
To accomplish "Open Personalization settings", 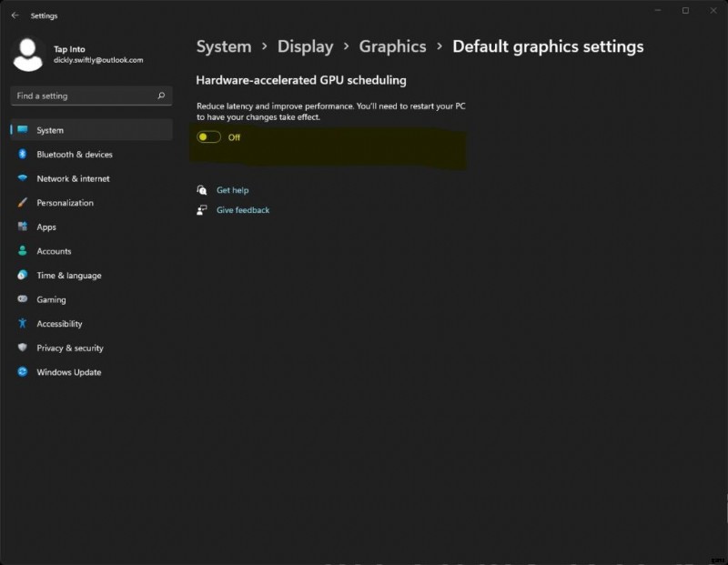I will [92, 202].
